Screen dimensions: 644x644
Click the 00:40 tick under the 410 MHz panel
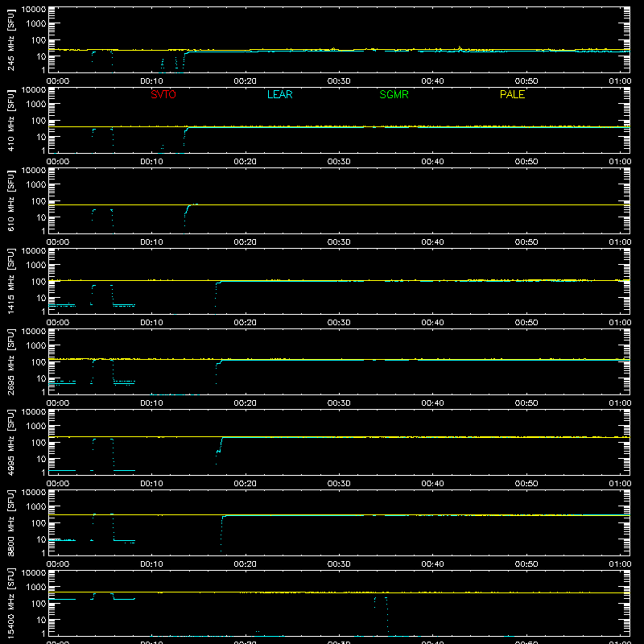tap(432, 162)
